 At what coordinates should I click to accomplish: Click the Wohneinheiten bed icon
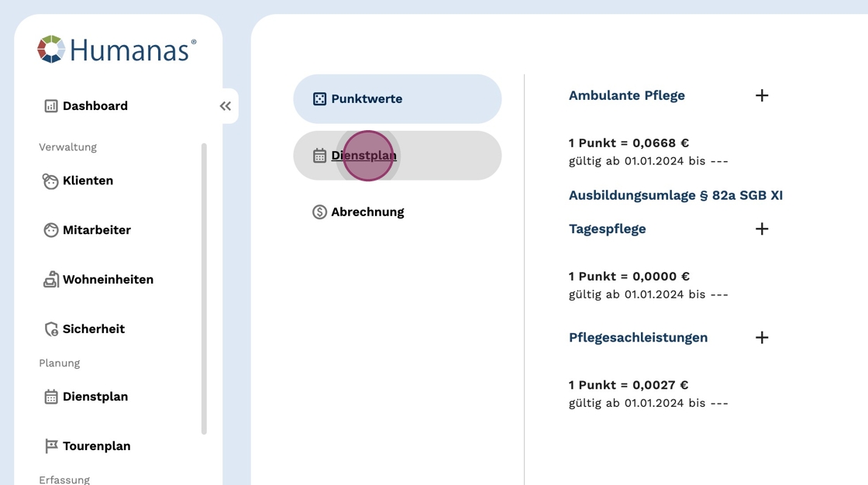pyautogui.click(x=51, y=280)
